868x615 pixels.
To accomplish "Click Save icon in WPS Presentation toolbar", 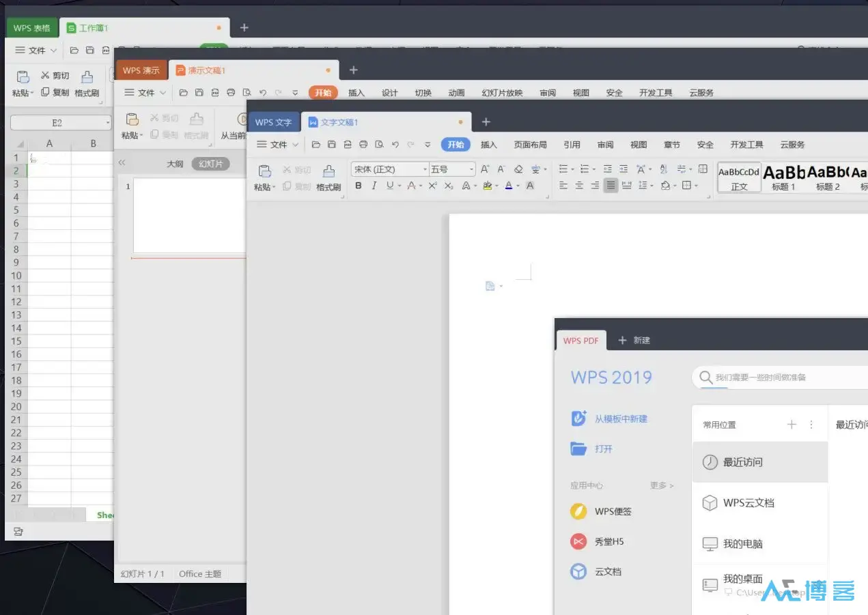I will pyautogui.click(x=199, y=93).
